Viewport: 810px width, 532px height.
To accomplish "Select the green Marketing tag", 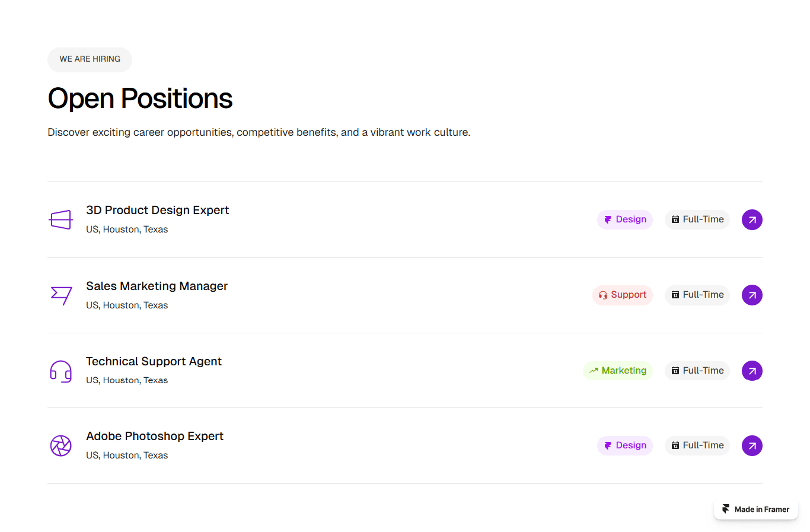I will 618,371.
